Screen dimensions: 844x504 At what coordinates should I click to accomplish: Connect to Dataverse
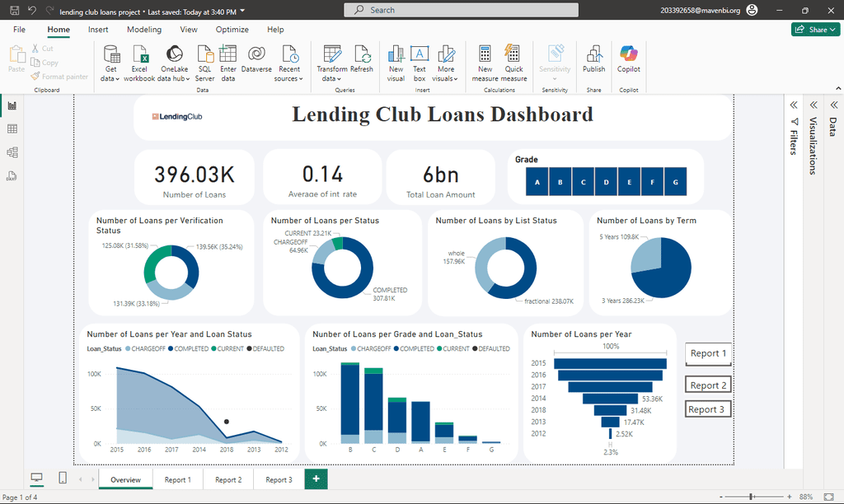point(257,59)
